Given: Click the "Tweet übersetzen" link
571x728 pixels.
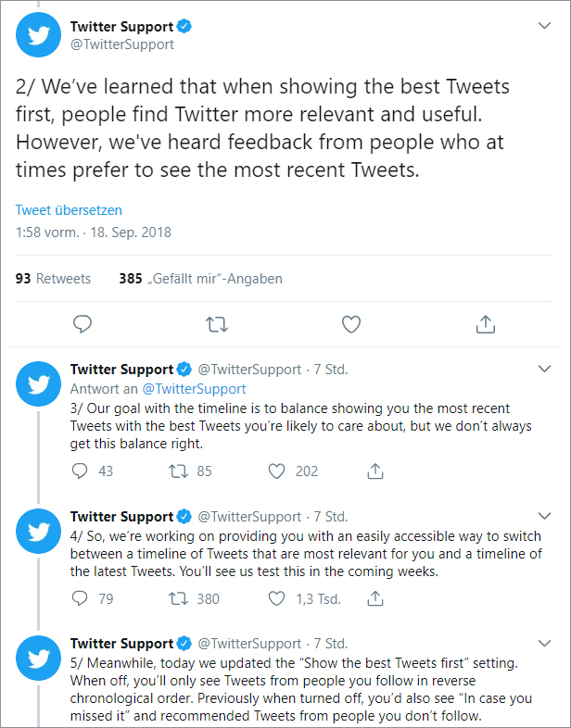Looking at the screenshot, I should [x=69, y=210].
